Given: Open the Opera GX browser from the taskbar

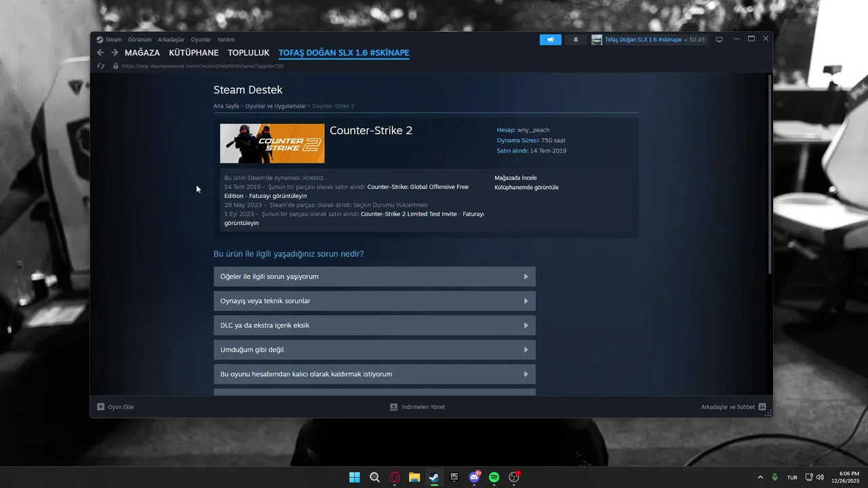Looking at the screenshot, I should [395, 477].
